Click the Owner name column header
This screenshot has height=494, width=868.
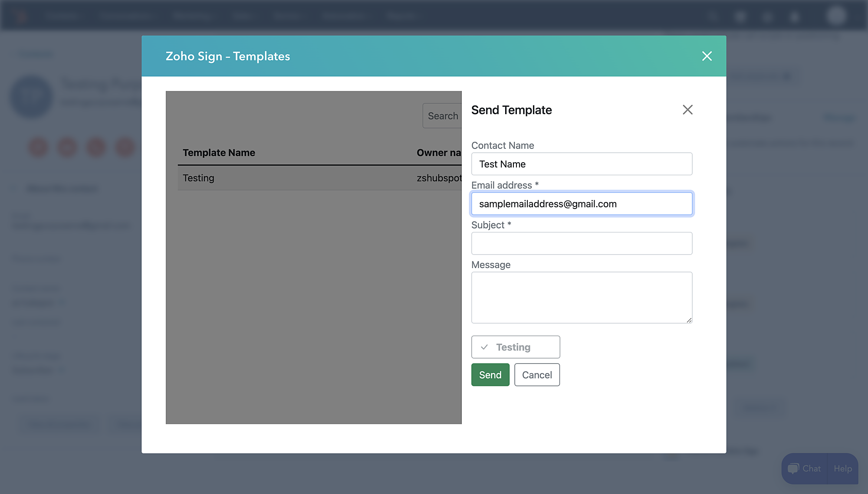tap(439, 153)
